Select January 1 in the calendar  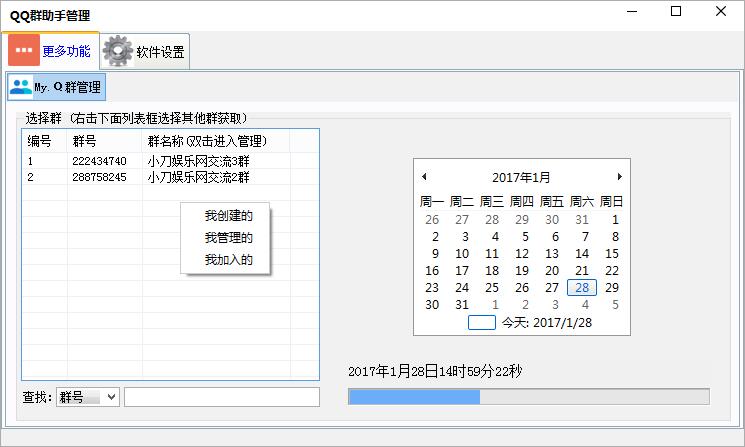tap(615, 219)
